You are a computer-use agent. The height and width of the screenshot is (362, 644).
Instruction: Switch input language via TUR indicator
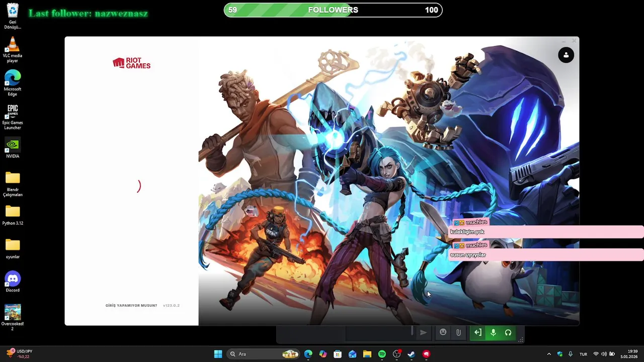583,354
